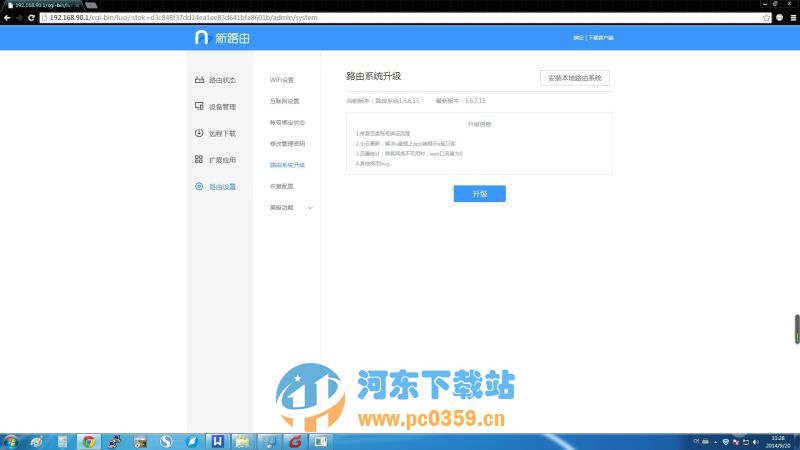
Task: Click the browser back arrow
Action: click(7, 17)
